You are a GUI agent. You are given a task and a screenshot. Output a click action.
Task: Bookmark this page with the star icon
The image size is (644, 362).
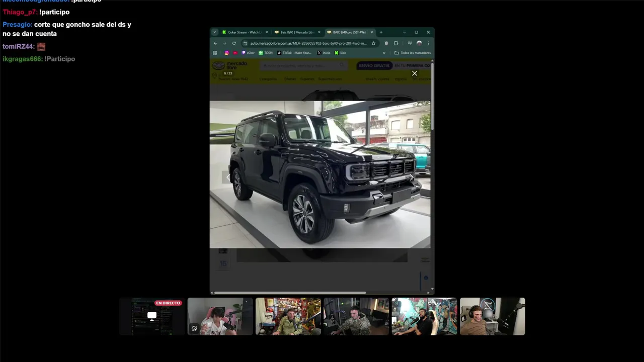(x=373, y=43)
